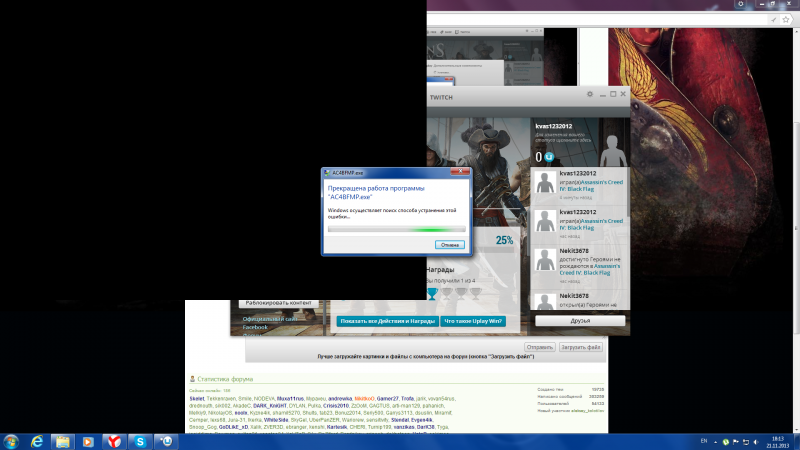Click Загрузить файл button on forum
Viewport: 800px width, 450px height.
coord(581,347)
